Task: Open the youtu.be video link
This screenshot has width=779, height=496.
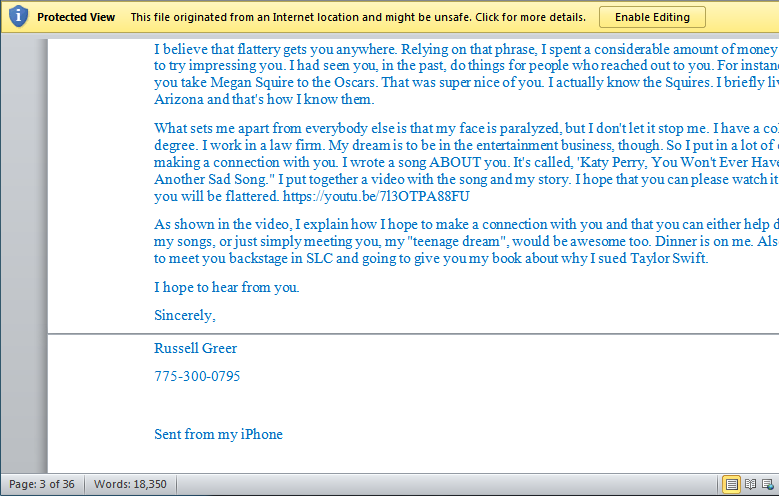Action: tap(376, 196)
